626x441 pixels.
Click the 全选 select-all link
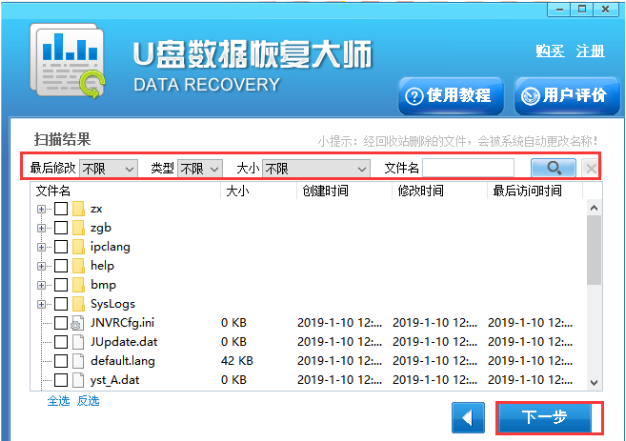click(58, 401)
